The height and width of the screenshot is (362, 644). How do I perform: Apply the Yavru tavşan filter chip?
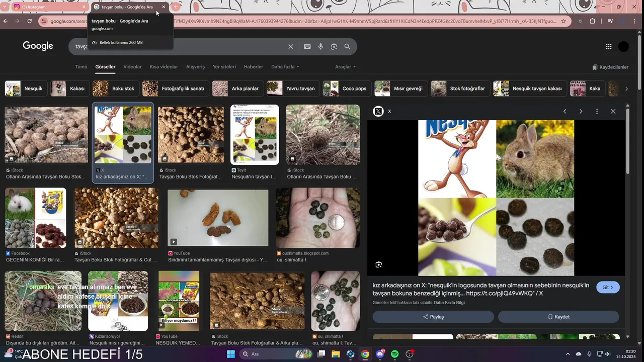(293, 88)
